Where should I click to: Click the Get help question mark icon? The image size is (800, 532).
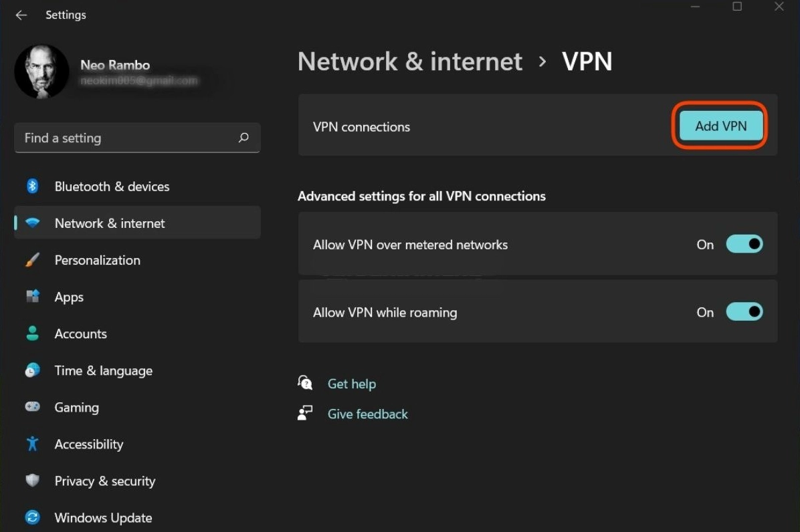point(305,382)
